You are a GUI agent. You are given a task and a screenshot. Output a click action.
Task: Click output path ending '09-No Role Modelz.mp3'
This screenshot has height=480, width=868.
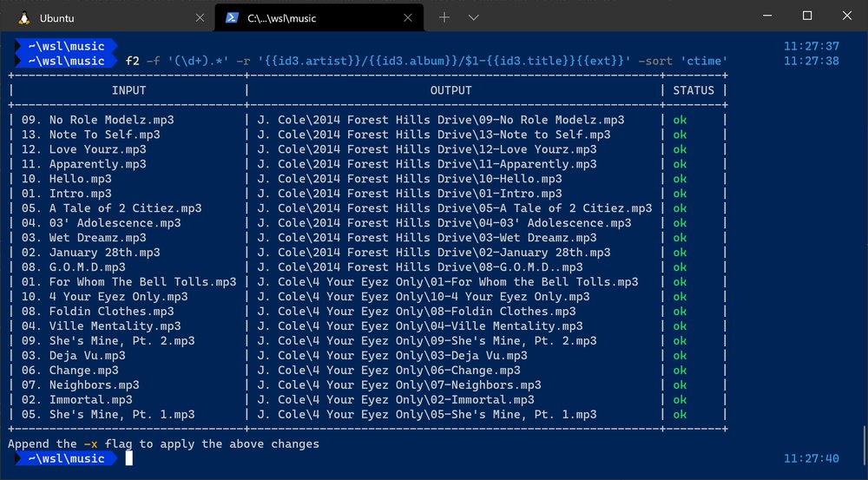(x=441, y=120)
